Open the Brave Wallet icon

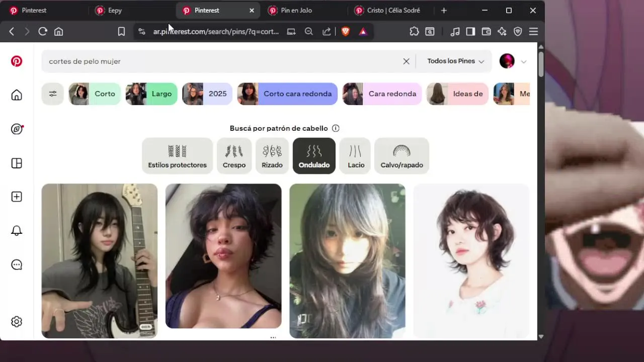[x=486, y=32]
